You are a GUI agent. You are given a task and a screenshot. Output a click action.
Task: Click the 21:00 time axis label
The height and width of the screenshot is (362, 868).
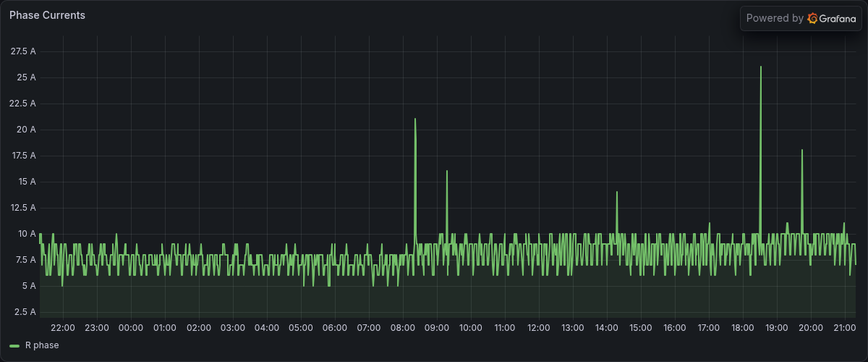coord(845,328)
